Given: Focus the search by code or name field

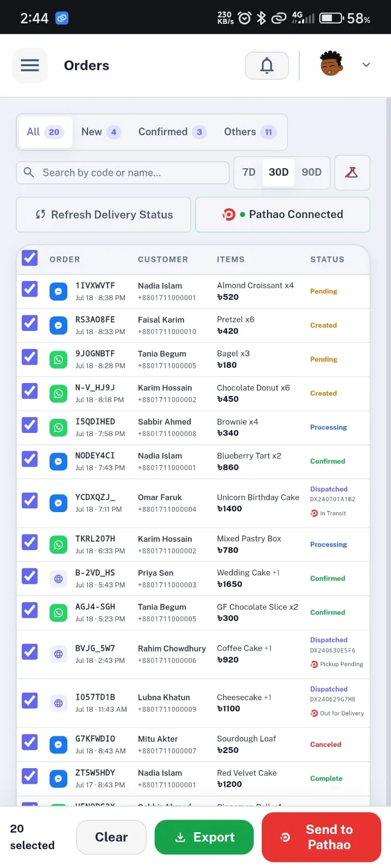Looking at the screenshot, I should [123, 173].
